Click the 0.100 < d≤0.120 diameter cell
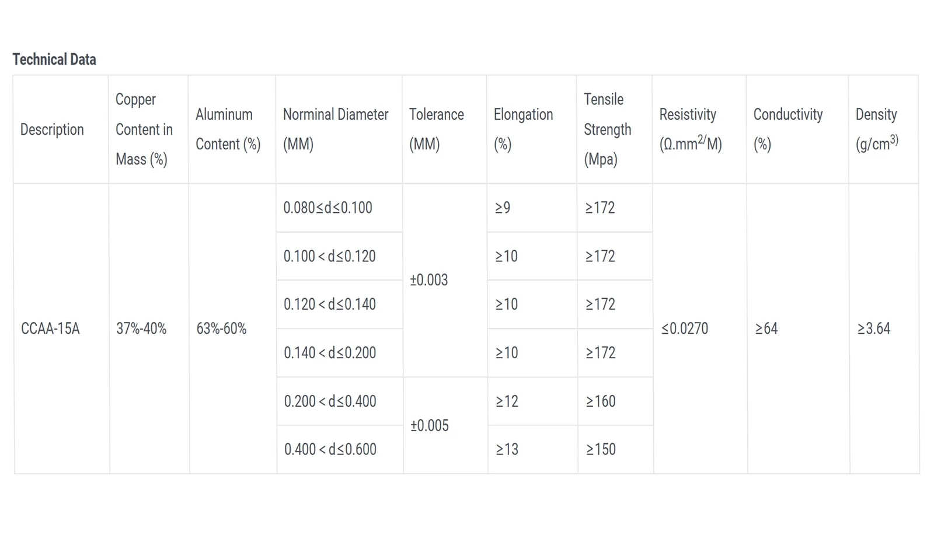Image resolution: width=934 pixels, height=560 pixels. [339, 256]
